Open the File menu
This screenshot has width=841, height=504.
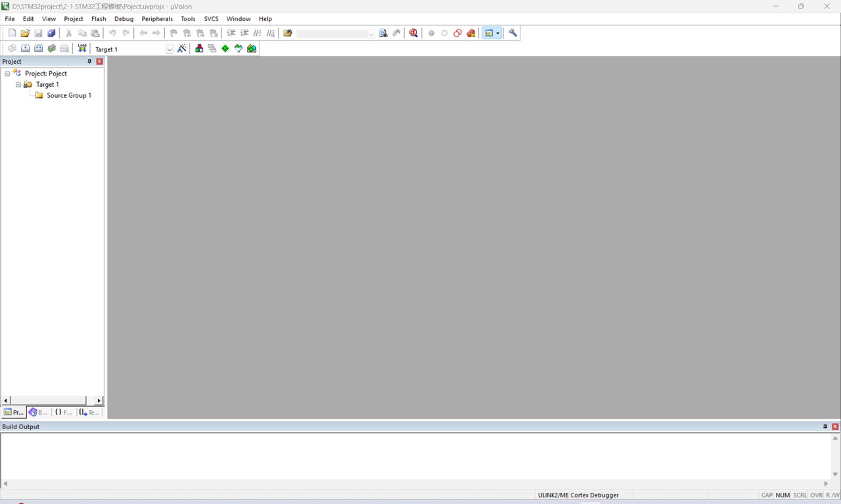point(10,19)
